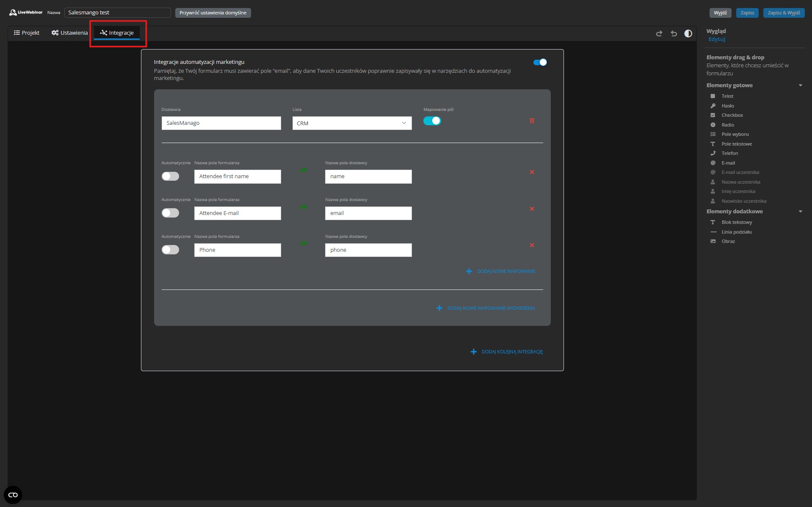The image size is (812, 507).
Task: Click the Nazwa field showing Salesmango test
Action: 118,12
